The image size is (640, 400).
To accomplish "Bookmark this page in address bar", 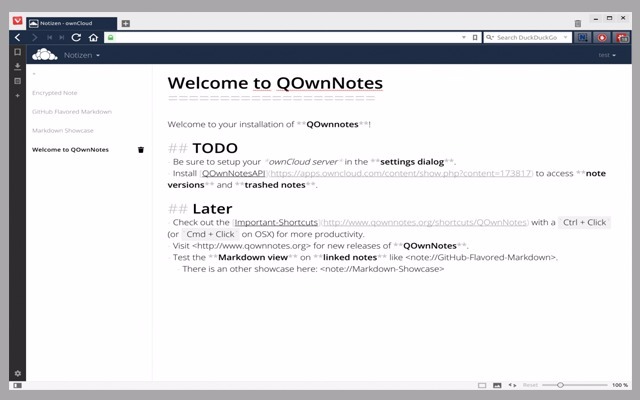I will [475, 38].
